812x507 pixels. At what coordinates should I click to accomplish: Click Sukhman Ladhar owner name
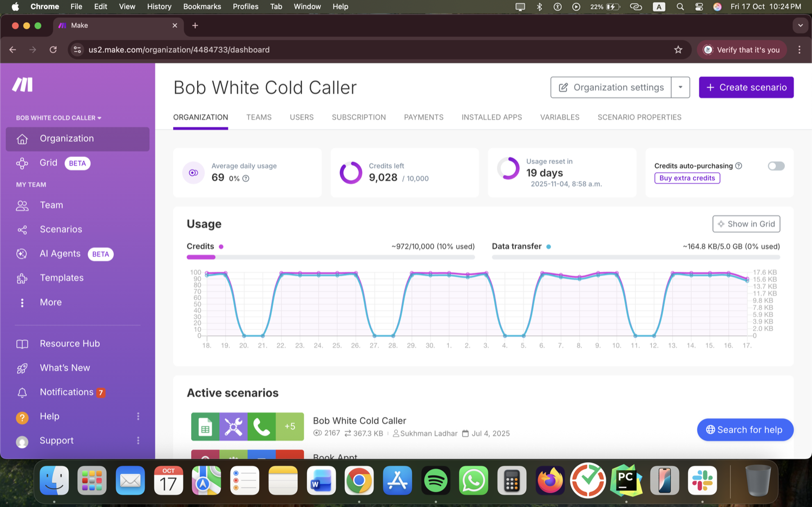tap(429, 433)
